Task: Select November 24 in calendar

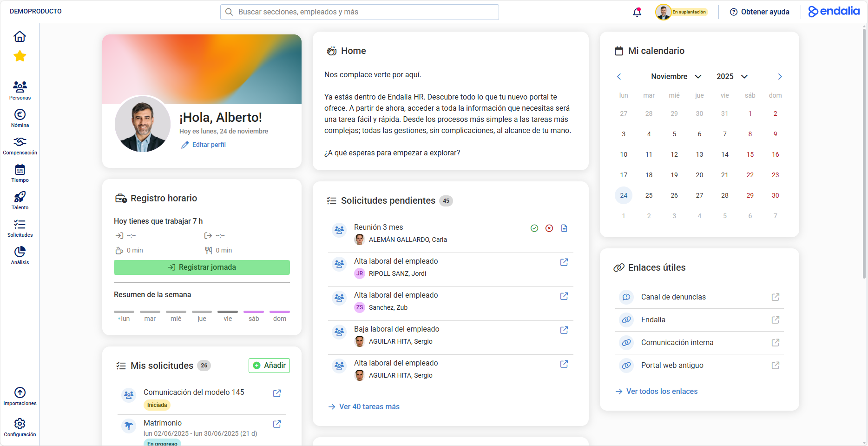Action: (x=624, y=195)
